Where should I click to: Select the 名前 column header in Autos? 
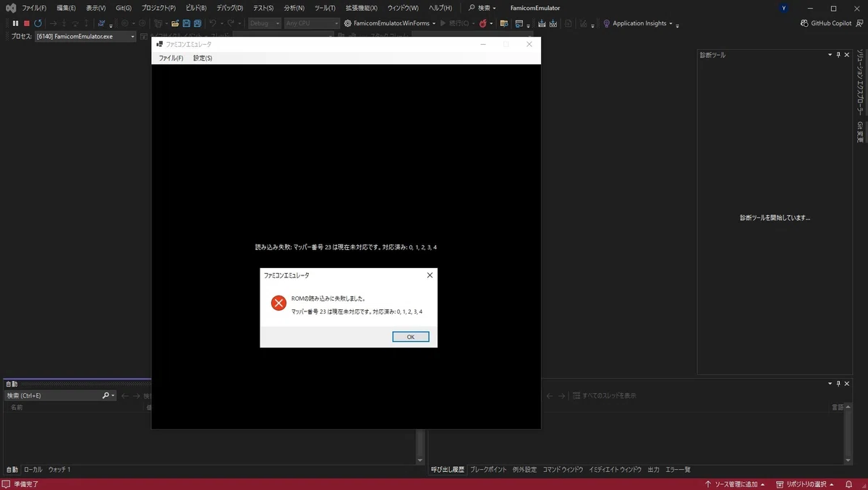pos(17,408)
